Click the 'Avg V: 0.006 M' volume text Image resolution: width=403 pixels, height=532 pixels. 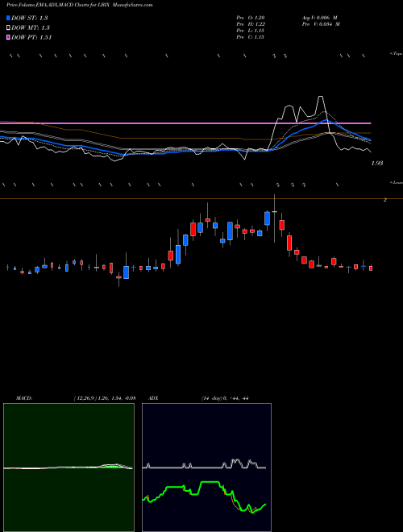pos(319,18)
